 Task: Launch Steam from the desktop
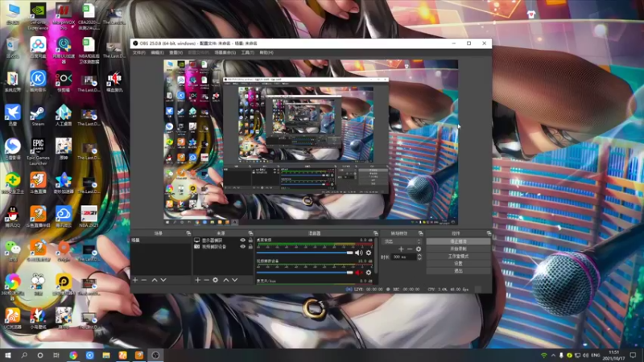[x=38, y=116]
